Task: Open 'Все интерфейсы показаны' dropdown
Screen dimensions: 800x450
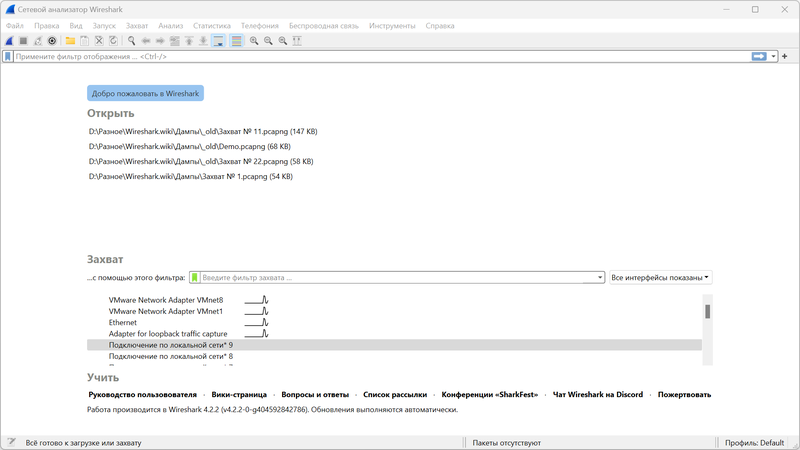Action: tap(660, 278)
